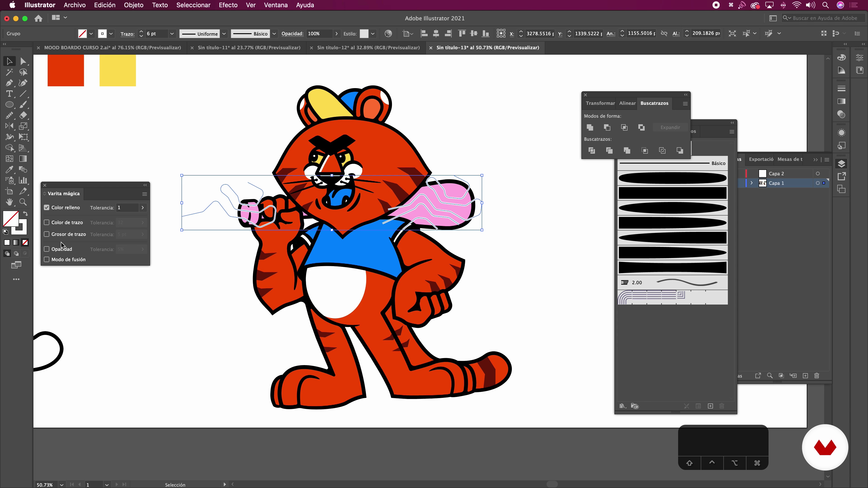Screen dimensions: 868x488
Task: Open Uniforme variable width profile dropdown
Action: pos(224,34)
